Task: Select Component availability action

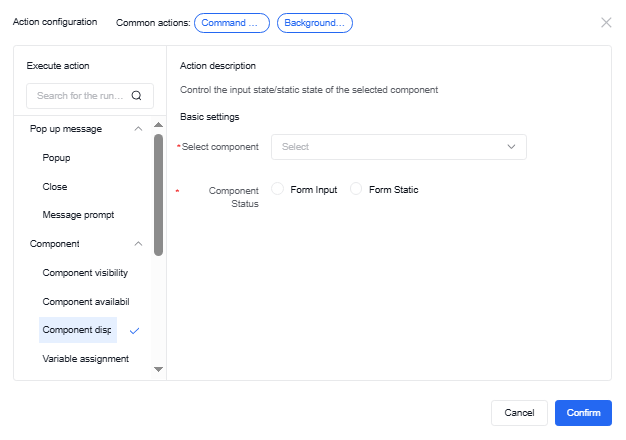Action: (x=86, y=302)
